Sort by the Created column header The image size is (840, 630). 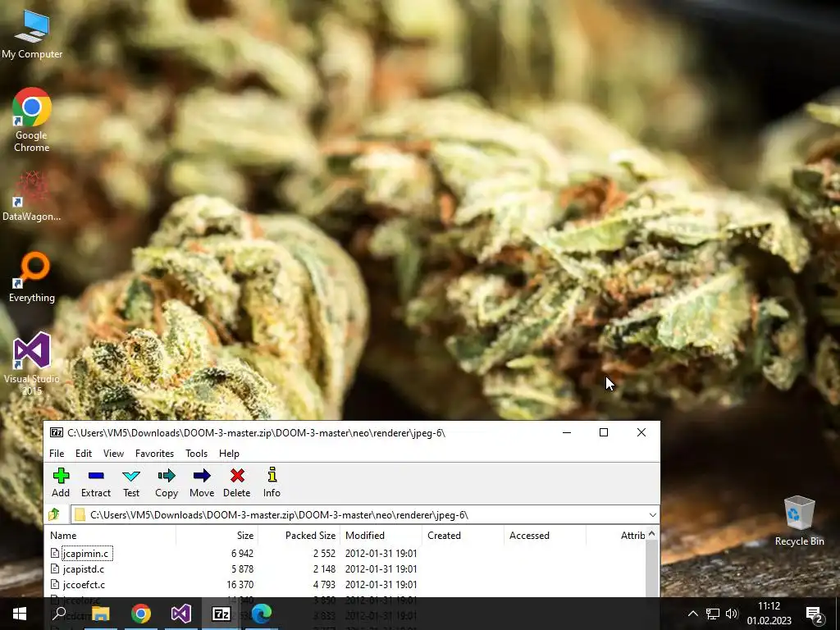[x=463, y=535]
